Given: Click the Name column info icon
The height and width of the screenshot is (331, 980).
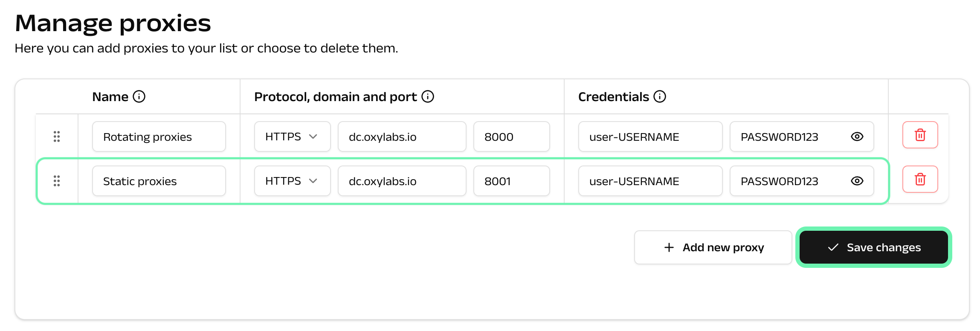Looking at the screenshot, I should tap(139, 97).
